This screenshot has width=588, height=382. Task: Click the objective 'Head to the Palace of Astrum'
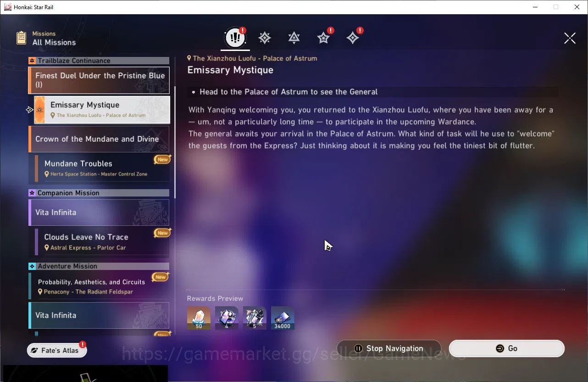pos(288,92)
